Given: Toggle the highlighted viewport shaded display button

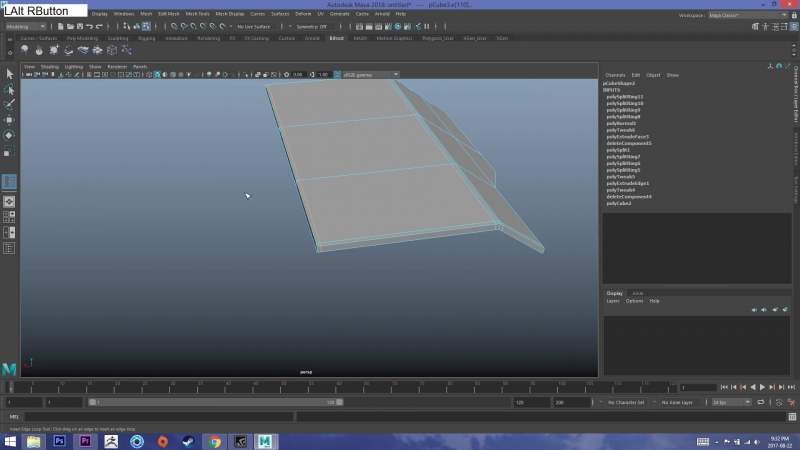Looking at the screenshot, I should 157,74.
